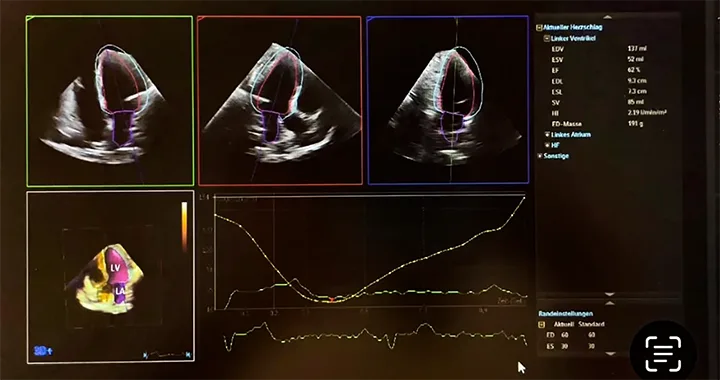The height and width of the screenshot is (380, 720).
Task: Click the ECG trace below the graph
Action: [x=375, y=337]
